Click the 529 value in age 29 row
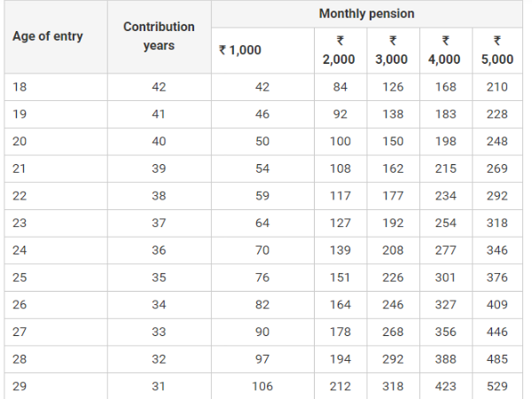The image size is (532, 399). point(497,386)
